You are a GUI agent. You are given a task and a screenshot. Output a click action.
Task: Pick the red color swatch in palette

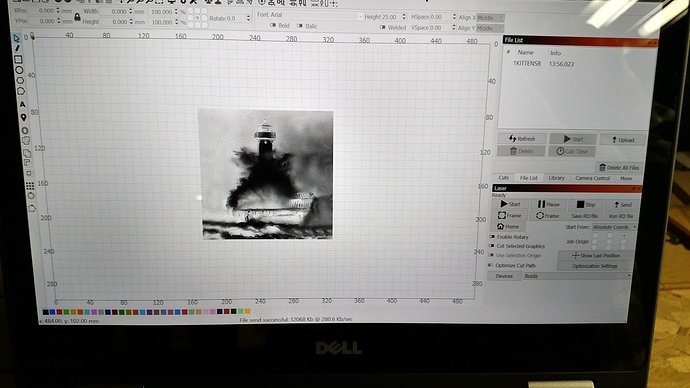point(59,312)
